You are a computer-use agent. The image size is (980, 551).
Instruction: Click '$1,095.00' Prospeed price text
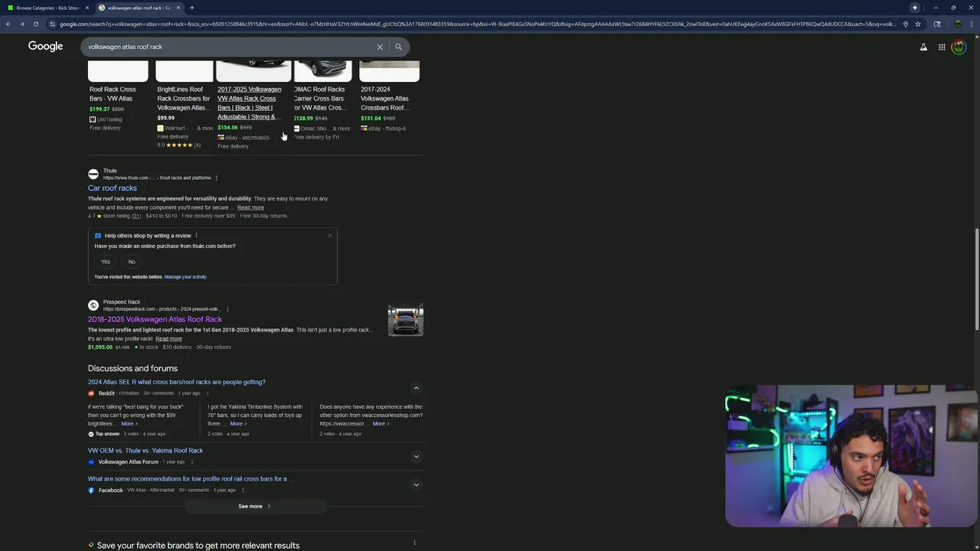coord(100,347)
